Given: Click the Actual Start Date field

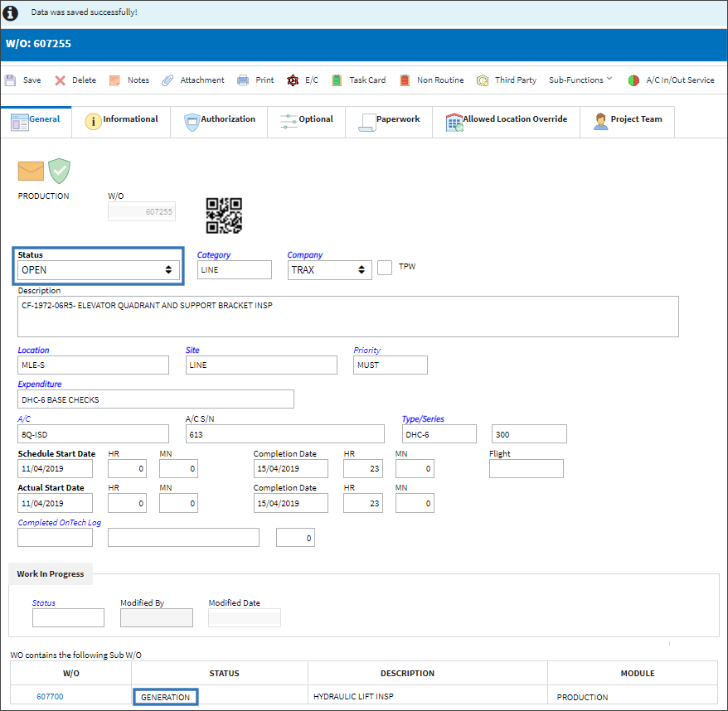Looking at the screenshot, I should pos(56,504).
